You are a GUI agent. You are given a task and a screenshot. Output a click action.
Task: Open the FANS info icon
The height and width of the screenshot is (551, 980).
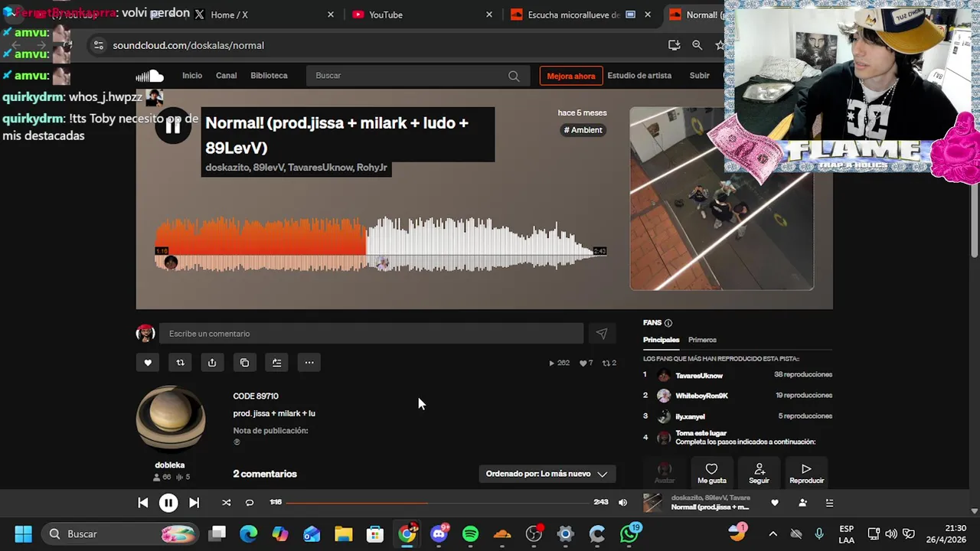pyautogui.click(x=668, y=323)
